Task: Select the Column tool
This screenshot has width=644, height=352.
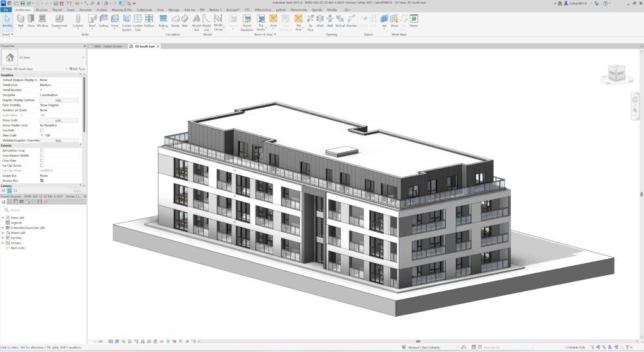Action: coord(78,21)
